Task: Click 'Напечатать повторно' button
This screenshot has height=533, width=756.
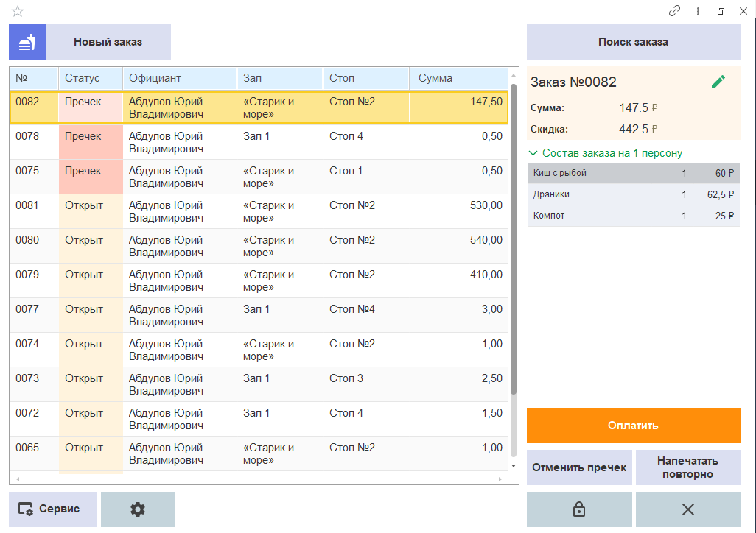Action: [687, 467]
